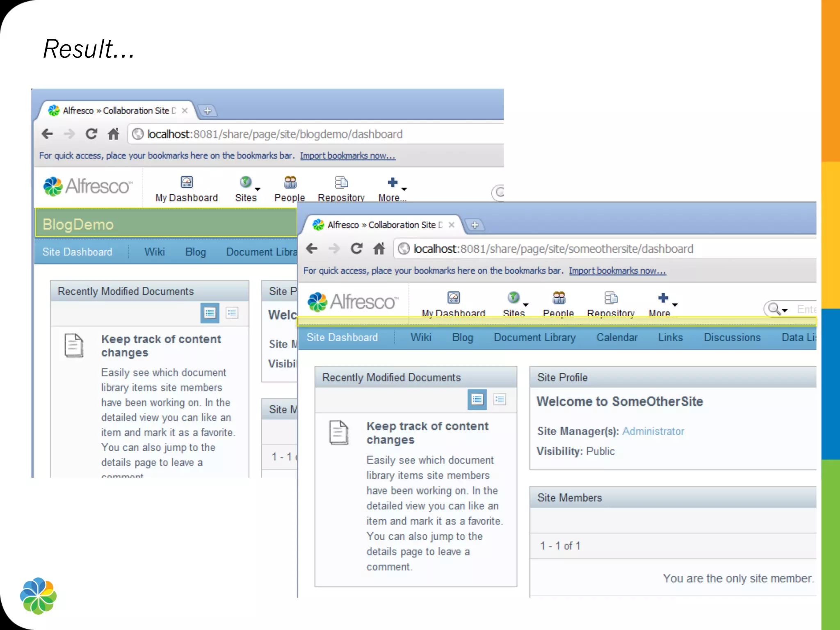
Task: Click My Dashboard icon in front window
Action: (x=453, y=297)
